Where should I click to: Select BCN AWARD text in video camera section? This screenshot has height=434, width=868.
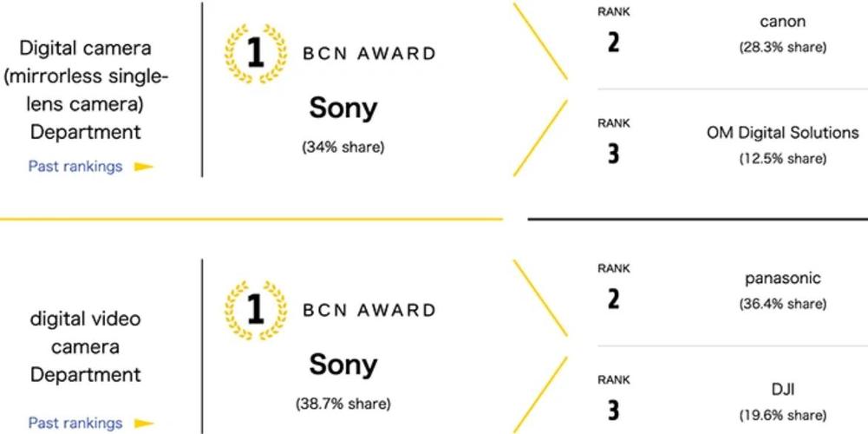tap(369, 310)
